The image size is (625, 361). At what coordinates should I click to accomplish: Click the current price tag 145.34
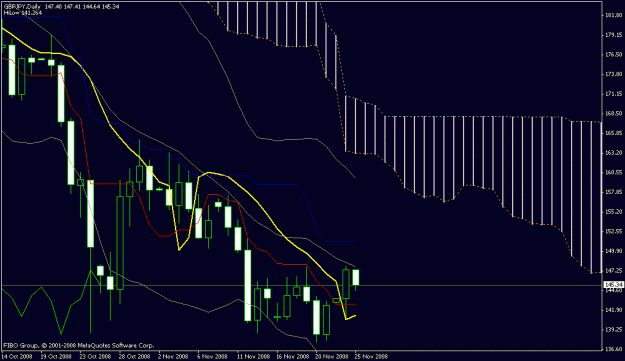[614, 284]
